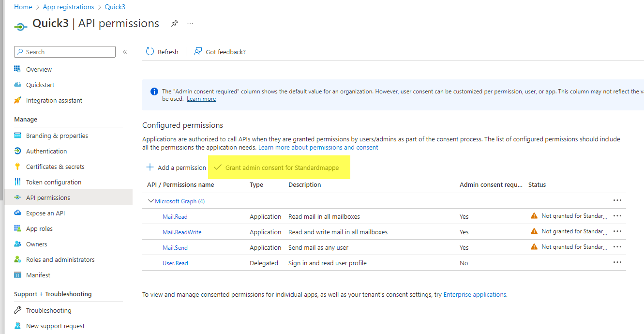Click the Refresh icon in the toolbar

coord(150,52)
